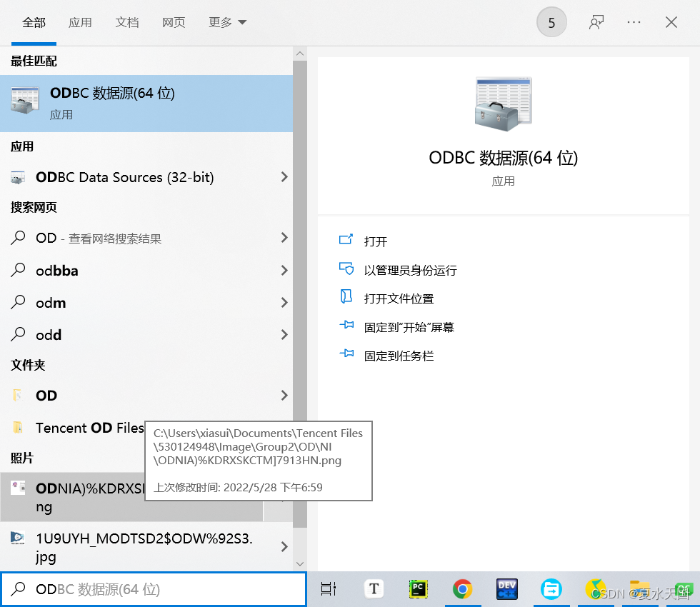
Task: Switch to the 网页 filter tab
Action: point(173,22)
